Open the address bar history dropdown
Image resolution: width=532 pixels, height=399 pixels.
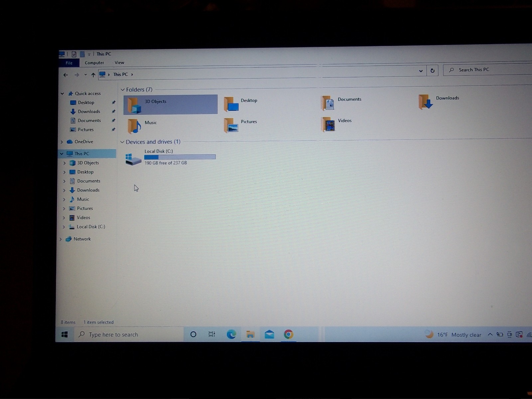pos(421,71)
